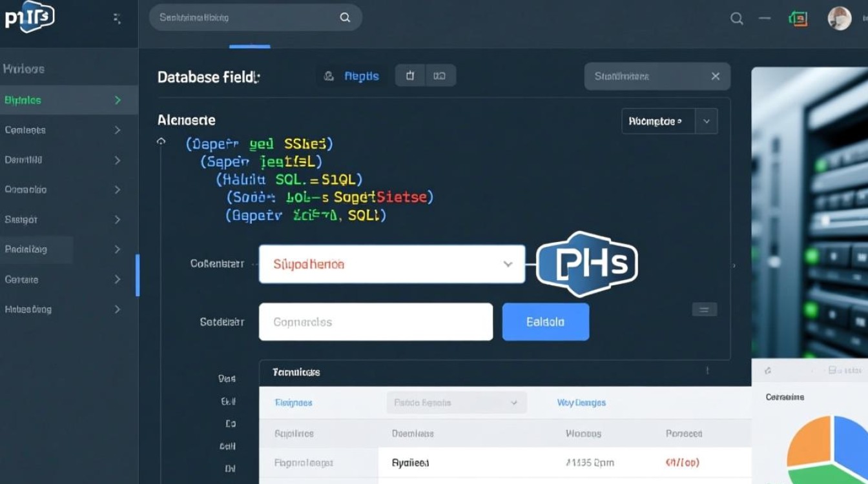868x484 pixels.
Task: Click the book icon in the Database field toolbar
Action: (x=440, y=76)
